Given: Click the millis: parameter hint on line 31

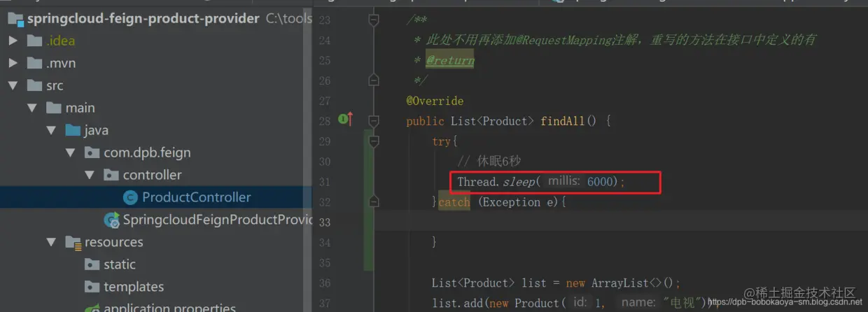Looking at the screenshot, I should [563, 181].
